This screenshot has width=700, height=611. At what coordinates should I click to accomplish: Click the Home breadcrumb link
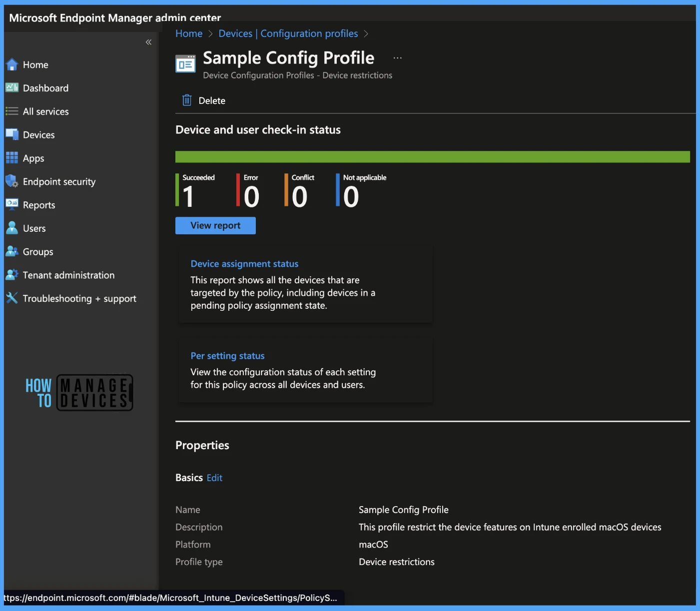click(x=189, y=33)
